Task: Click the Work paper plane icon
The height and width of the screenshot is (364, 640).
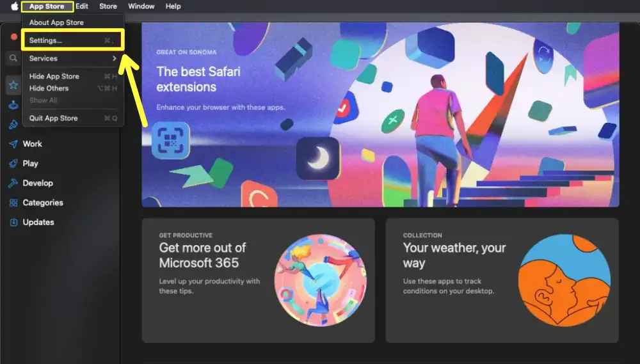Action: (13, 144)
